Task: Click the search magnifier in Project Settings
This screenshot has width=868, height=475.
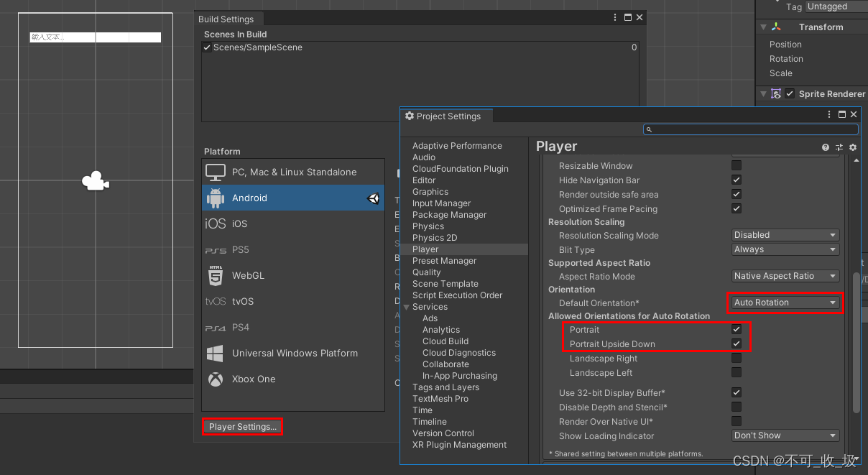Action: coord(649,130)
